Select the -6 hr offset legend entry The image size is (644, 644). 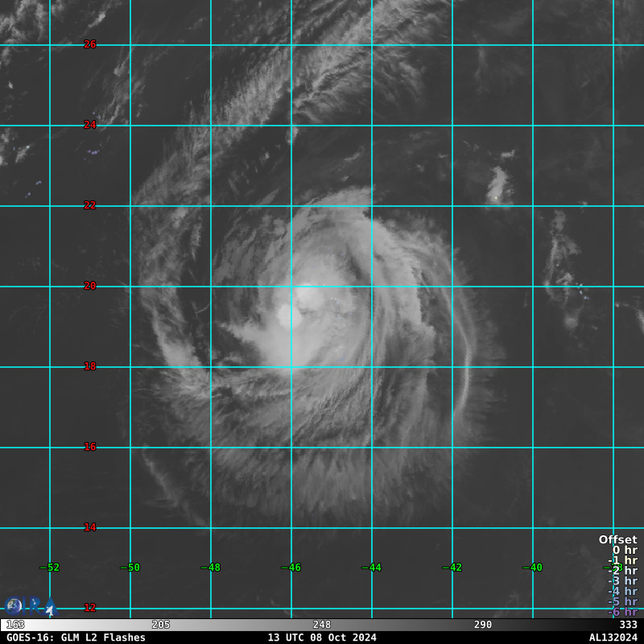[x=622, y=612]
